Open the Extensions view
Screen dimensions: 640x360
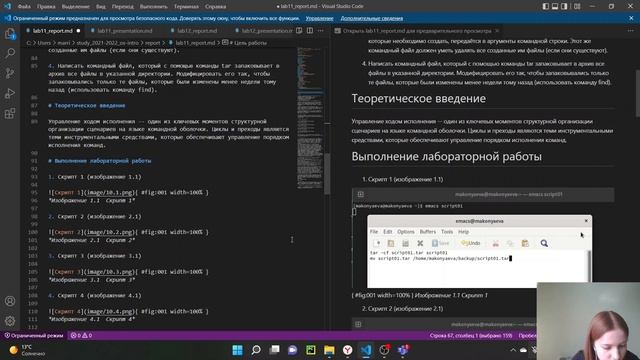pos(10,113)
